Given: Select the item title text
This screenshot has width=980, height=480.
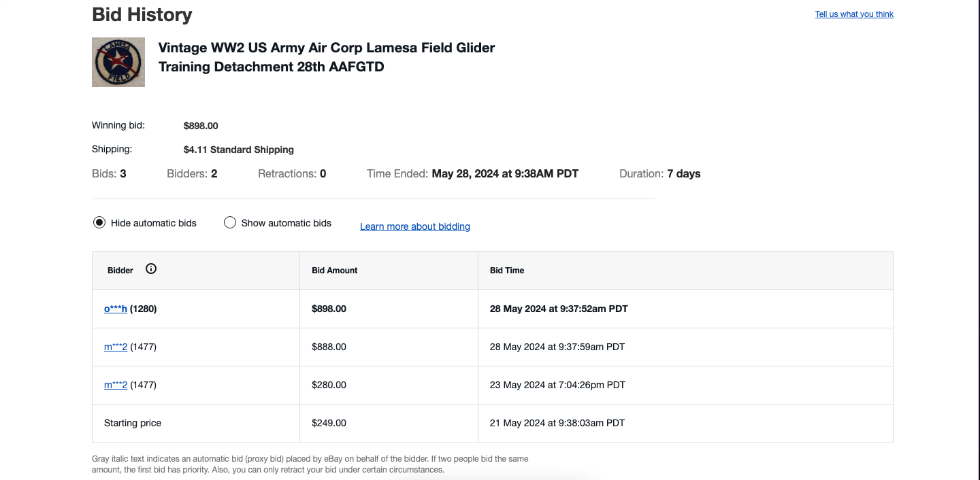Looking at the screenshot, I should 325,57.
